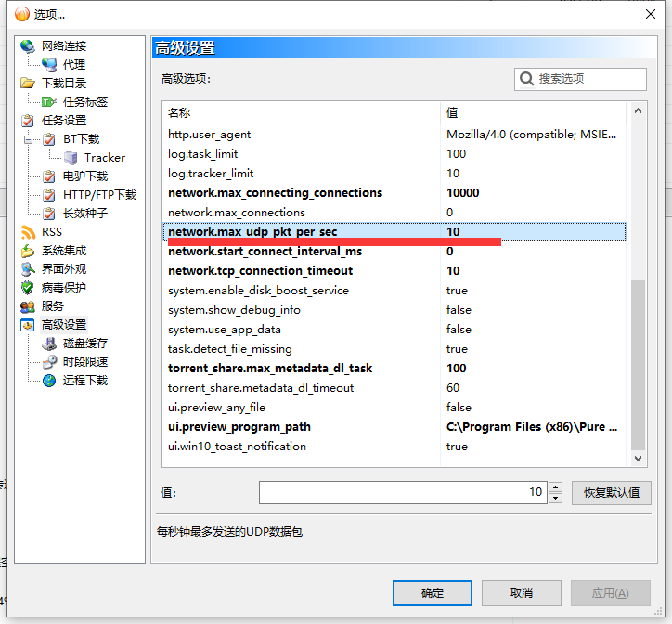672x624 pixels.
Task: Close the 选项 dialog
Action: (x=650, y=14)
